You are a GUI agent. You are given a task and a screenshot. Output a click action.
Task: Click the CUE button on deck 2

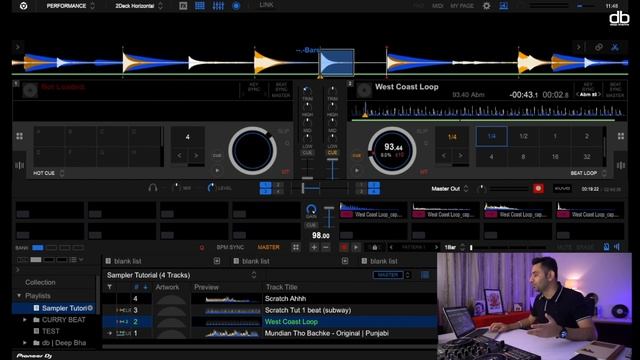tap(357, 156)
